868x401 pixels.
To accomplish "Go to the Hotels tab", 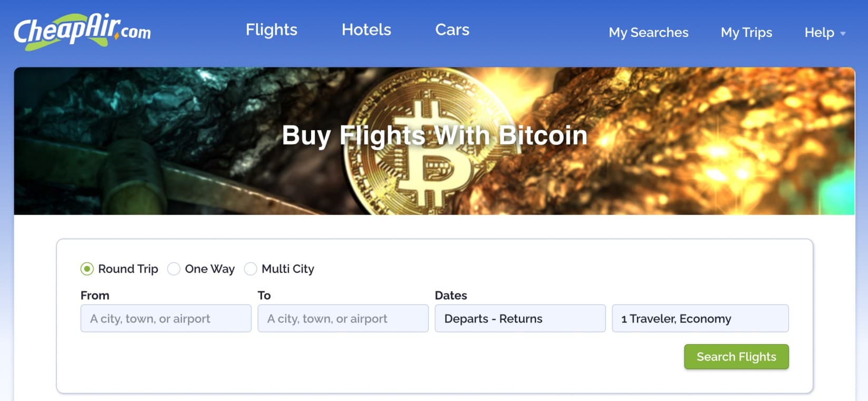I will point(367,30).
